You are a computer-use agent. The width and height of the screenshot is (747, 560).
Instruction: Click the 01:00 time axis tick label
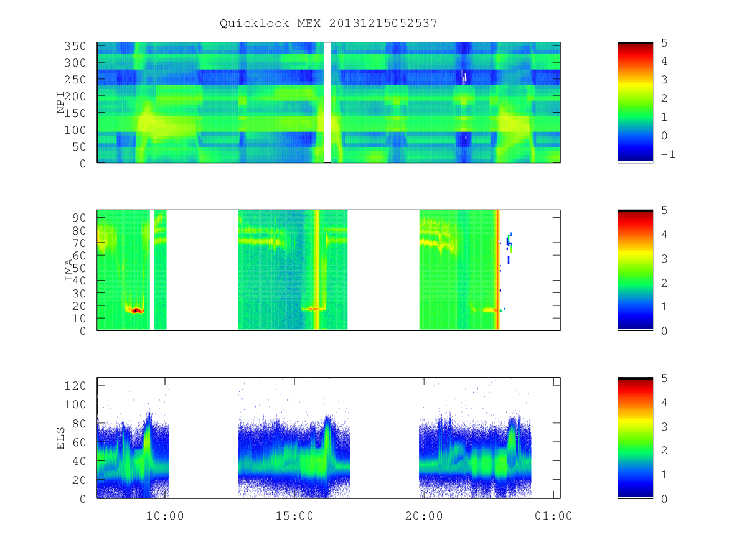(554, 516)
